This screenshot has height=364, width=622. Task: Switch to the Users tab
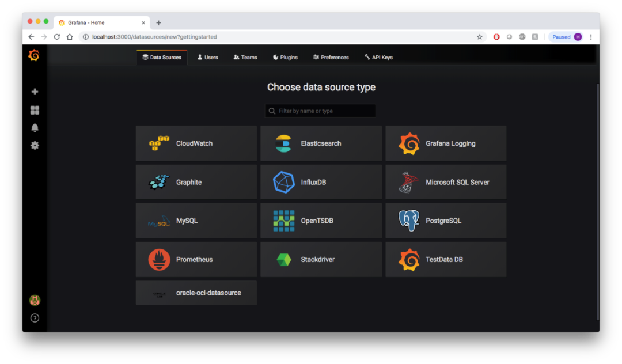[208, 58]
